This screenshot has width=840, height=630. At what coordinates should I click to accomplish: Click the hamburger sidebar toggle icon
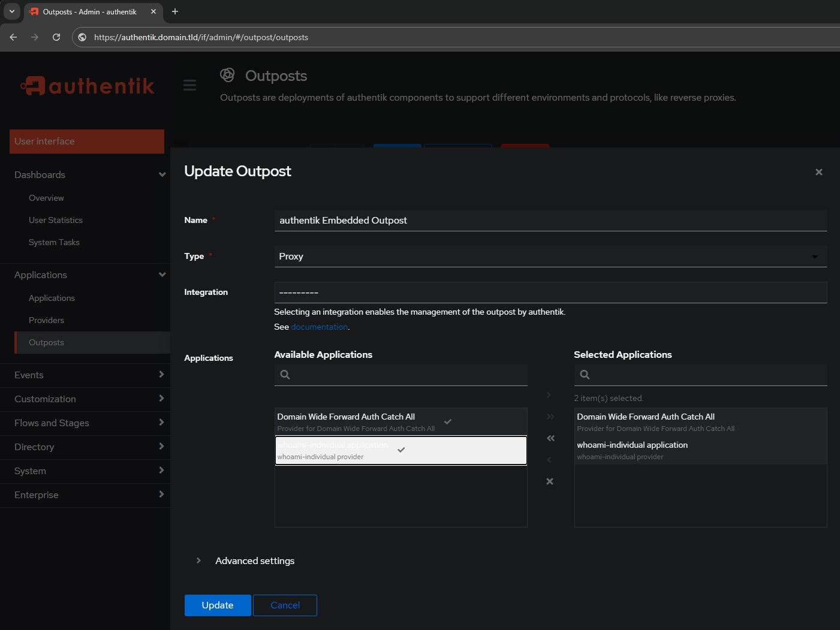tap(190, 85)
